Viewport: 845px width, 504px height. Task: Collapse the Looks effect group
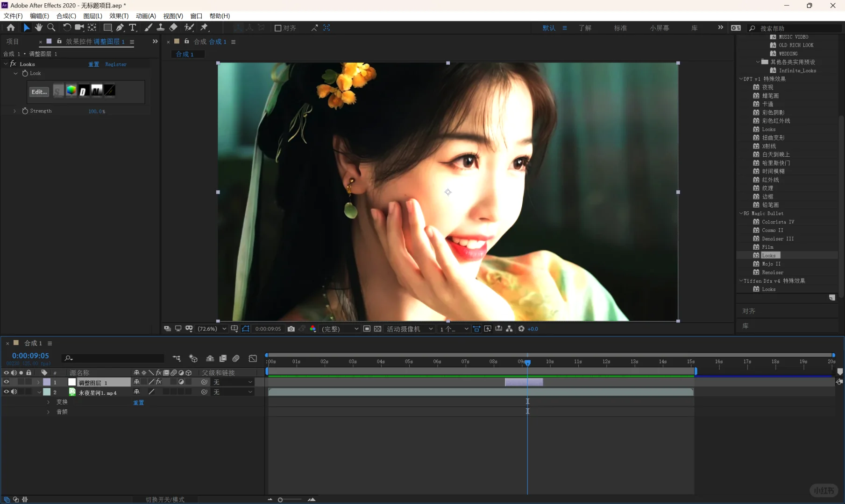point(6,64)
